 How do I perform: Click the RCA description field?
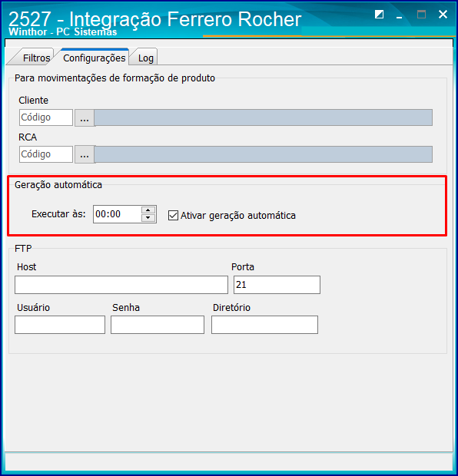pyautogui.click(x=263, y=154)
